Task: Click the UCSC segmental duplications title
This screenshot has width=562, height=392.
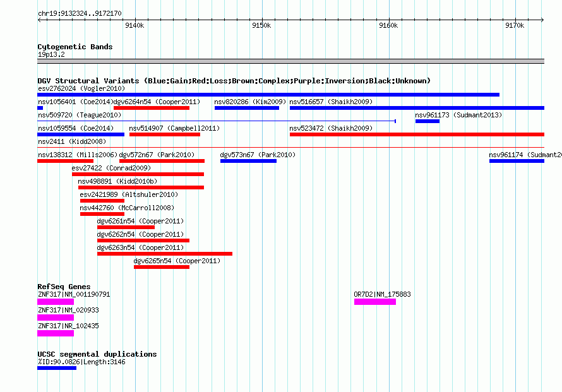Action: click(x=97, y=354)
